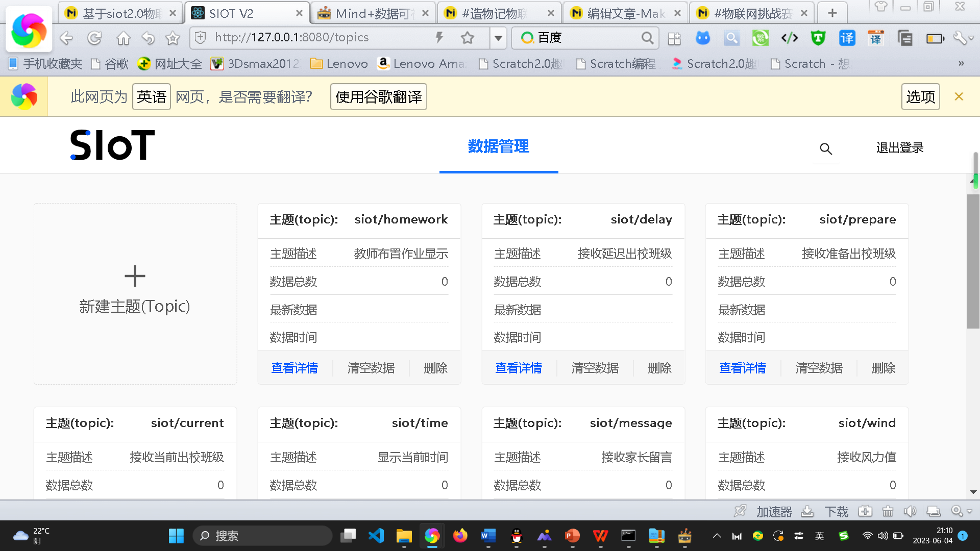Click the scrollbar down arrow

973,492
